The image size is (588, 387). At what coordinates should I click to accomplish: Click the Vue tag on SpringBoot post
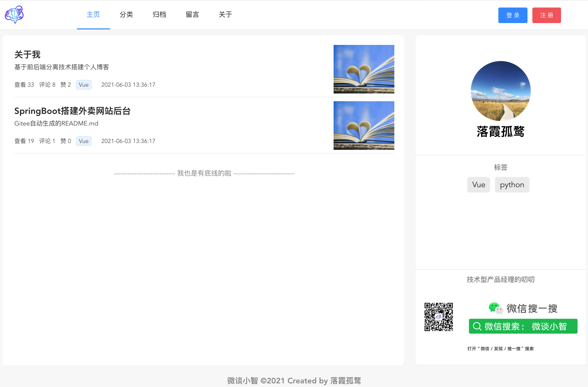(x=84, y=141)
